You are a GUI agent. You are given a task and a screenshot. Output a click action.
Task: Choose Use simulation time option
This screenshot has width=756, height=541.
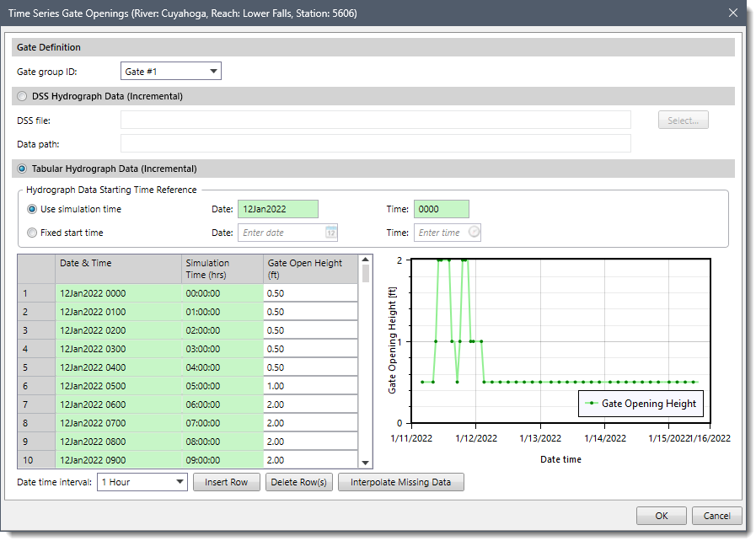click(32, 209)
